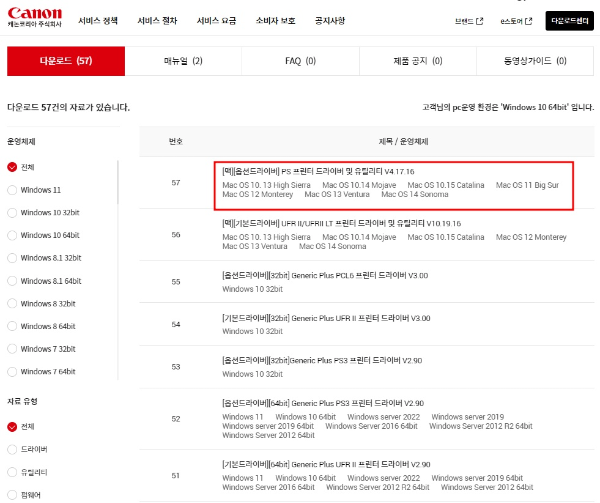Switch to the 동영상가이드 (0) tab
Image resolution: width=600 pixels, height=503 pixels.
tap(535, 61)
